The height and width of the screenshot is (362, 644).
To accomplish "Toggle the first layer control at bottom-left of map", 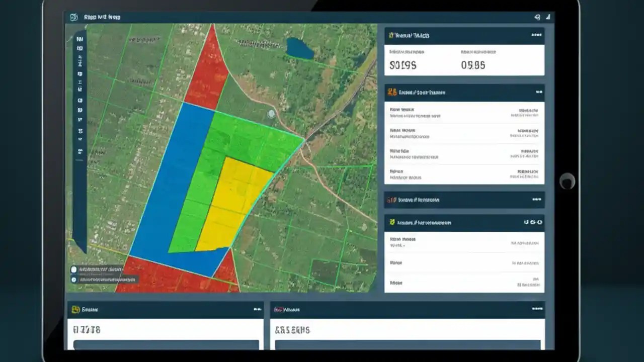I will [74, 269].
